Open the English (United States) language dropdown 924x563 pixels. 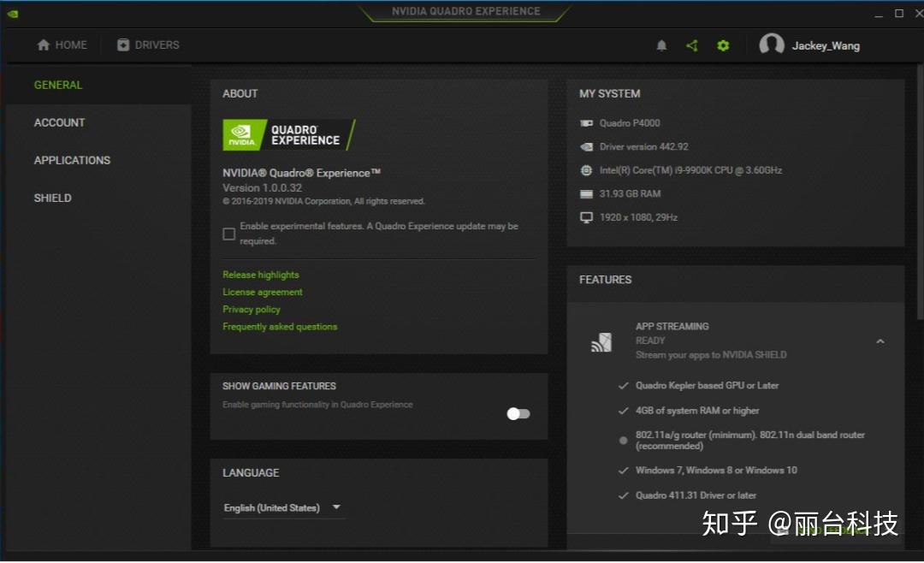[x=283, y=507]
